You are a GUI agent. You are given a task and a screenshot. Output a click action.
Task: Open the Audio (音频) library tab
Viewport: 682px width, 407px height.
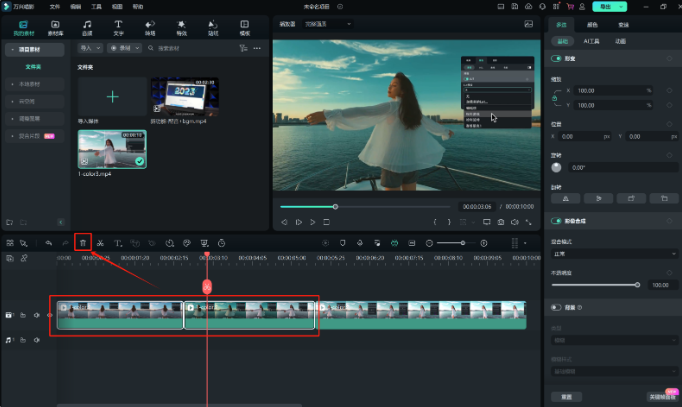[87, 26]
